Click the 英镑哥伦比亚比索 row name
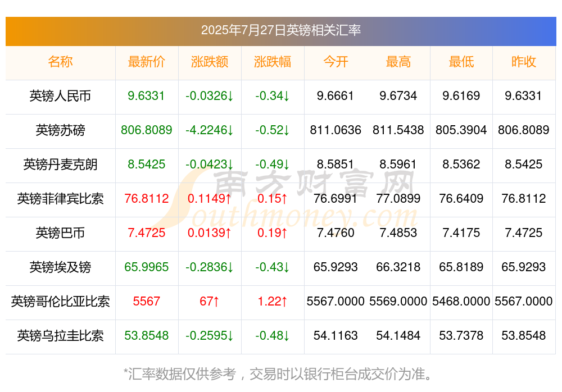 [60, 302]
